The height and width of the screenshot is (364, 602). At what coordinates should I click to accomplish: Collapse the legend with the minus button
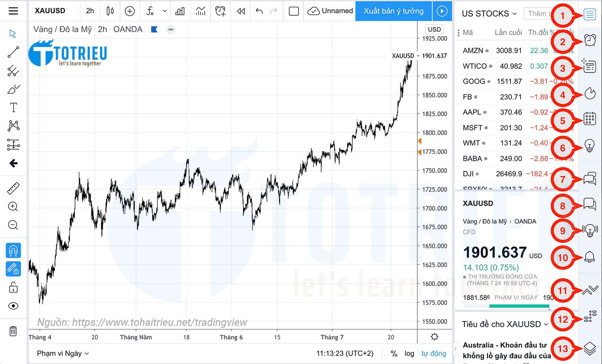171,29
